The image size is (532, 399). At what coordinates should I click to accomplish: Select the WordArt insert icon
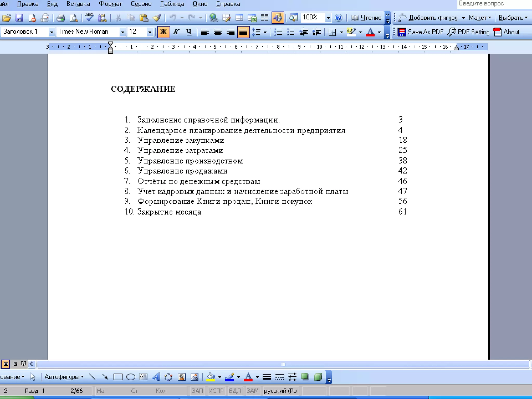tap(156, 377)
